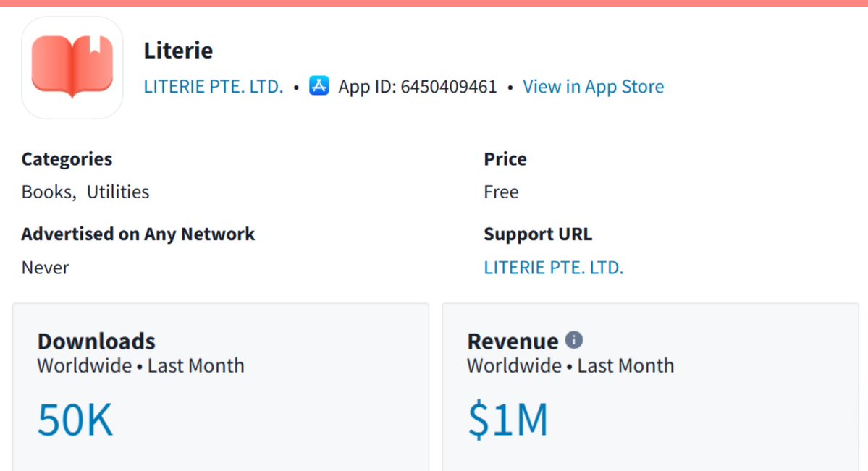Click the Utilities category label
Screen dimensions: 868x471
click(x=118, y=192)
